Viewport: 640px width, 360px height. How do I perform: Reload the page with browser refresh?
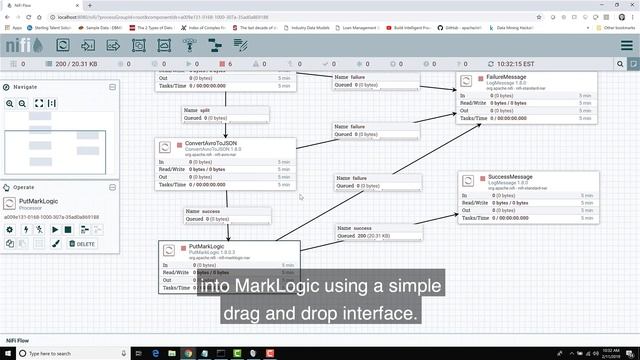[29, 17]
